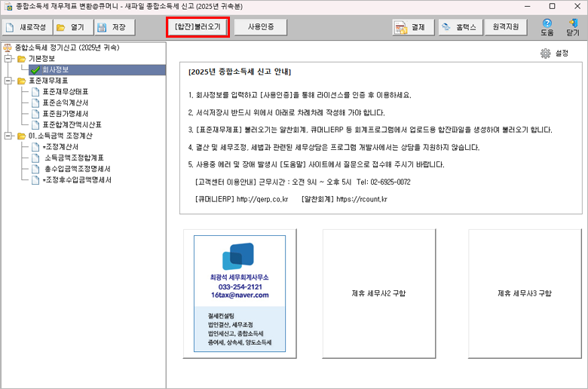The image size is (588, 389).
Task: Select the 기본정보 folder node
Action: (x=41, y=59)
